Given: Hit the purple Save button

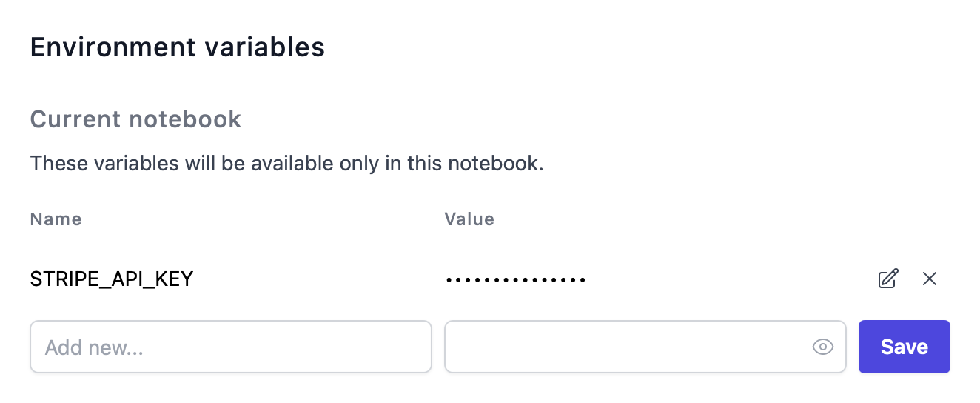Looking at the screenshot, I should [x=904, y=347].
